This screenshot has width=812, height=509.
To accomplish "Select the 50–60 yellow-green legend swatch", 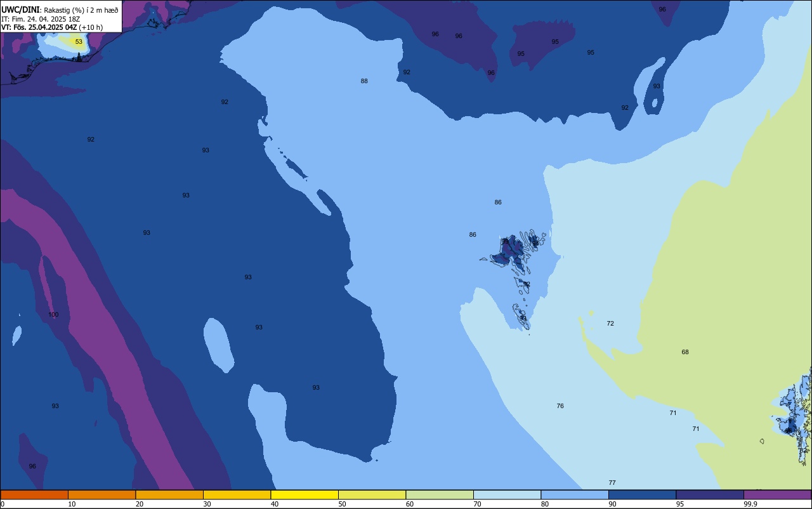I will tap(372, 494).
